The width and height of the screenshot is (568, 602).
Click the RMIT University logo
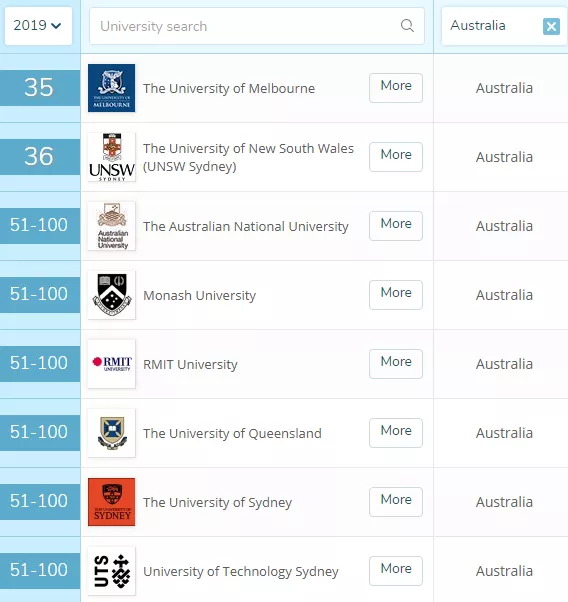(x=111, y=364)
